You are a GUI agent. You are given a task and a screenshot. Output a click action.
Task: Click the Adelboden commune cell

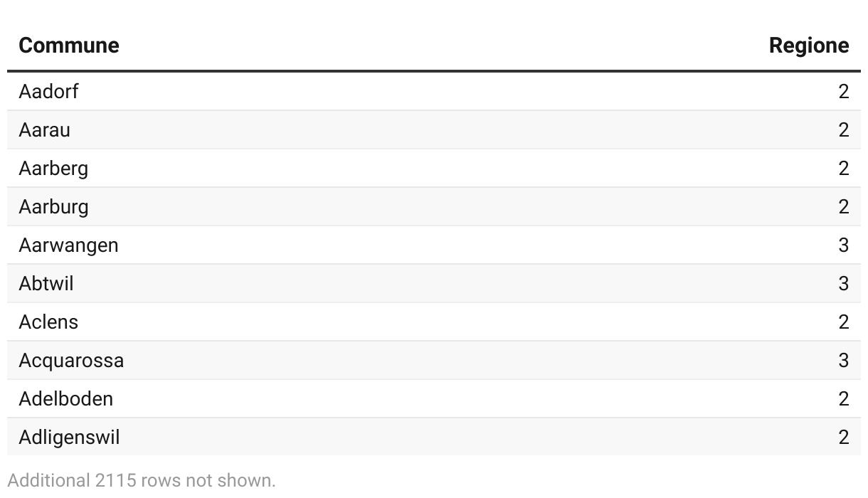[65, 399]
